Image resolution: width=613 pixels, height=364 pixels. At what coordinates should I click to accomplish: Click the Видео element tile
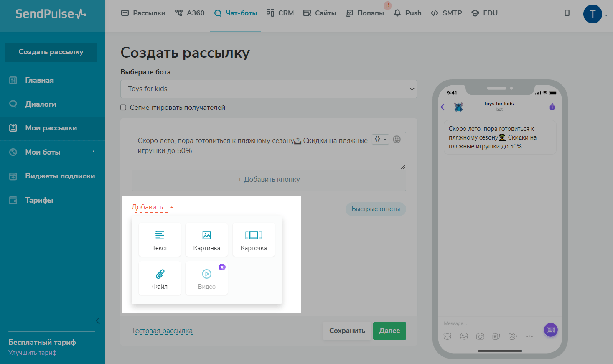tap(206, 278)
